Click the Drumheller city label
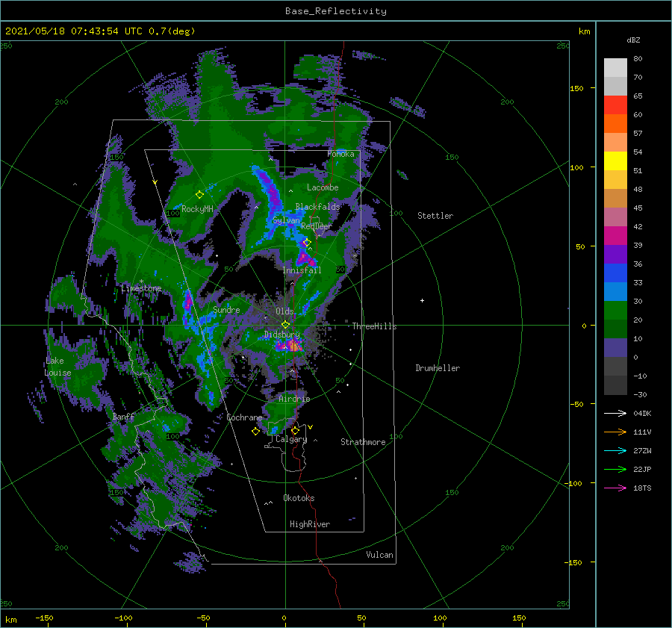672x628 pixels. pos(438,368)
